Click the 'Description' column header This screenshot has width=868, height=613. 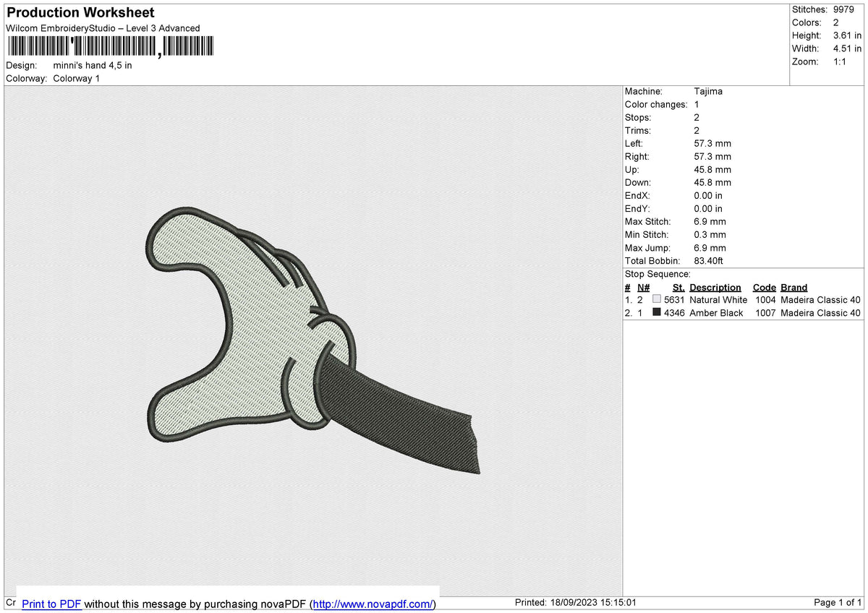pyautogui.click(x=715, y=287)
